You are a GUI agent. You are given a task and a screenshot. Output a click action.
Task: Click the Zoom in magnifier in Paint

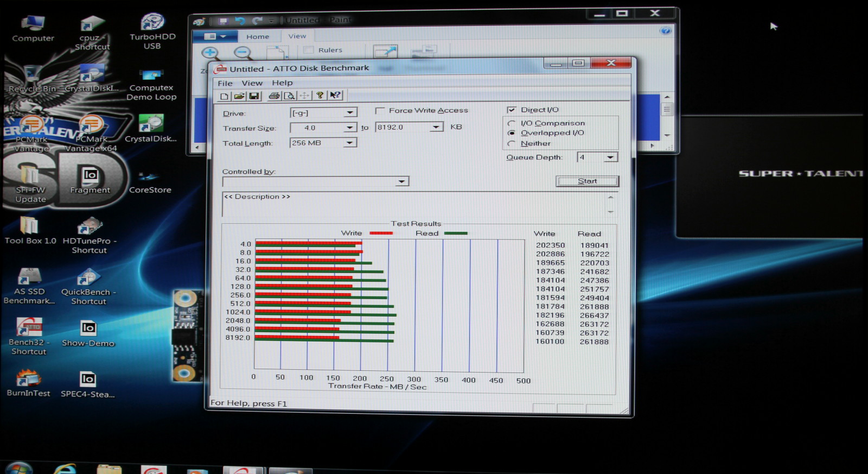[x=210, y=53]
